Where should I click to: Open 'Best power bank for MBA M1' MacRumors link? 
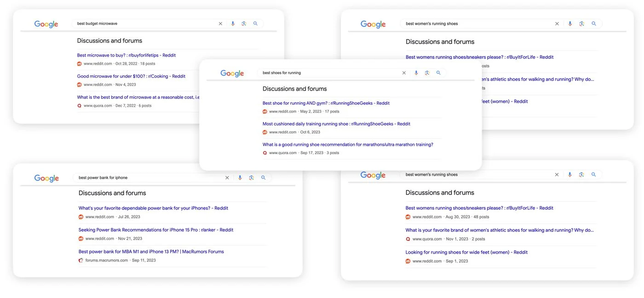pos(151,252)
